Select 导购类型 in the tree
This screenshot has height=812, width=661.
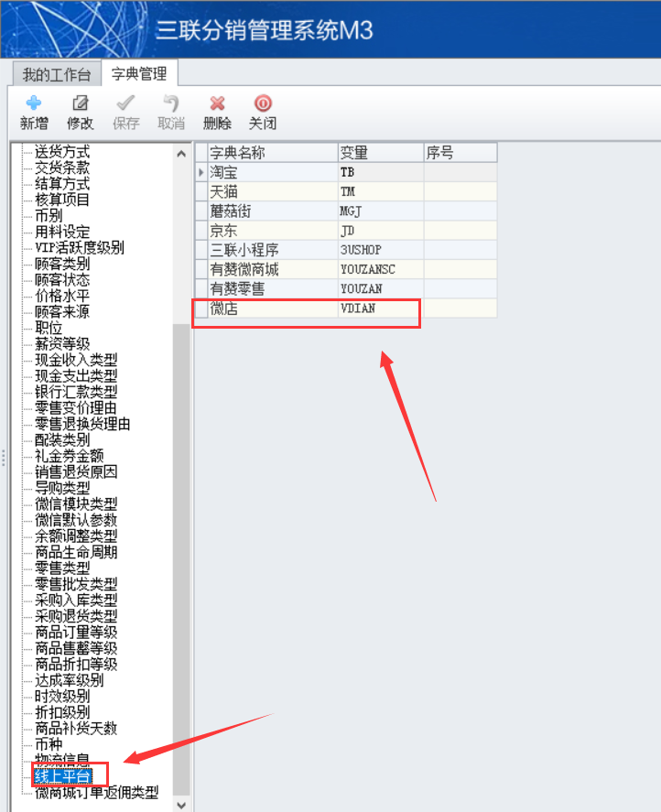tap(62, 488)
